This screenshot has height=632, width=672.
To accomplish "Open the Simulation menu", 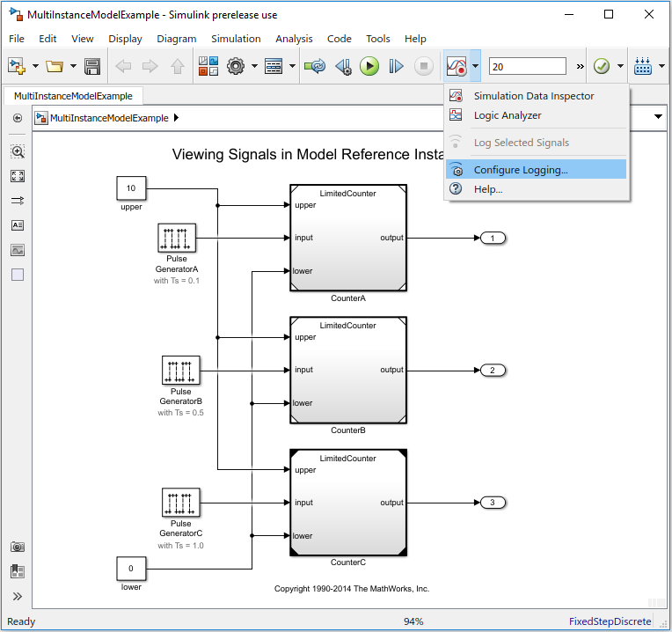I will 236,39.
